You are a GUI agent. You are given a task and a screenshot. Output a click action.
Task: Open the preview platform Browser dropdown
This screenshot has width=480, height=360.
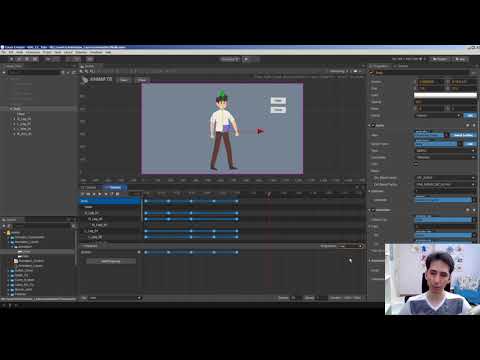[230, 59]
